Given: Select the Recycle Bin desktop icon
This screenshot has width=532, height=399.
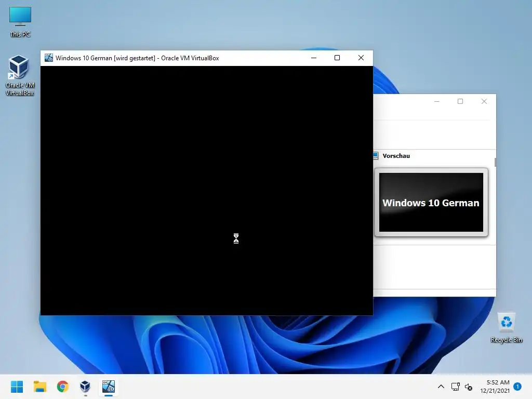Looking at the screenshot, I should point(506,327).
